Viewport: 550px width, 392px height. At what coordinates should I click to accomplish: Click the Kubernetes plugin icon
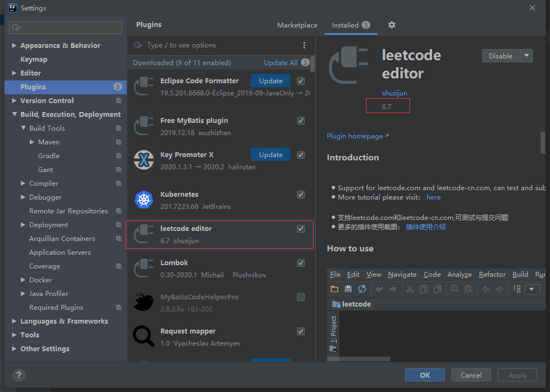[x=144, y=200]
